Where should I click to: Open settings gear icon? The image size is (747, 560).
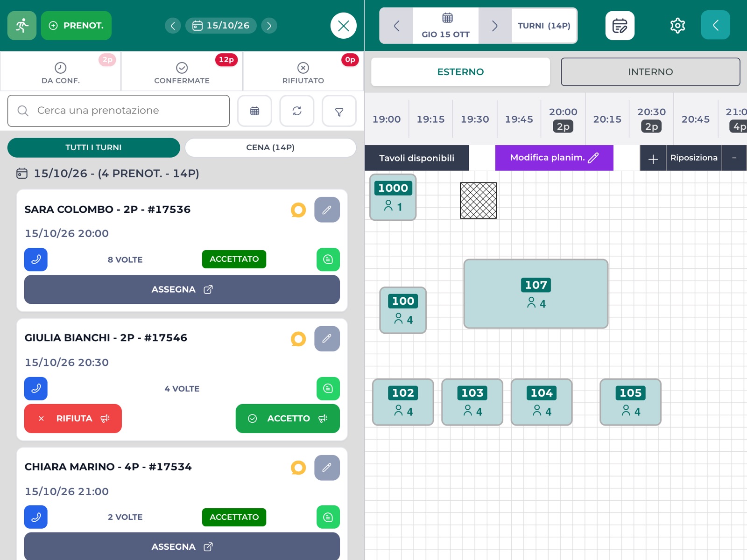tap(677, 26)
